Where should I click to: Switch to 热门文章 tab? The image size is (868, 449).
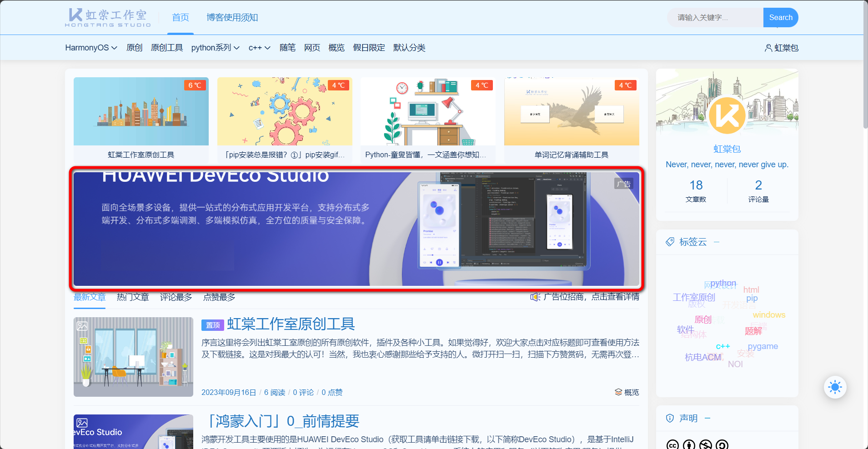tap(133, 297)
